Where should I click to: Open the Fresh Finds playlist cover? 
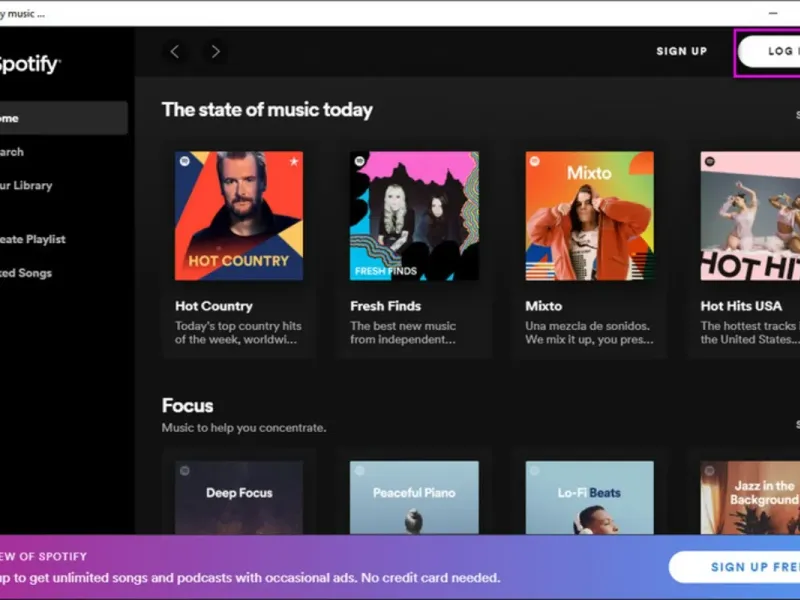414,216
